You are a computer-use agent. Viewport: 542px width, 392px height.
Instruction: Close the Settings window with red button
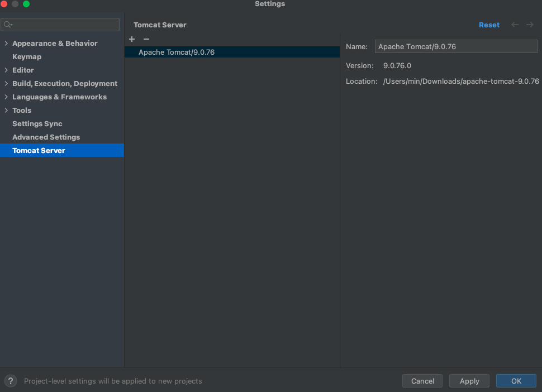(4, 4)
